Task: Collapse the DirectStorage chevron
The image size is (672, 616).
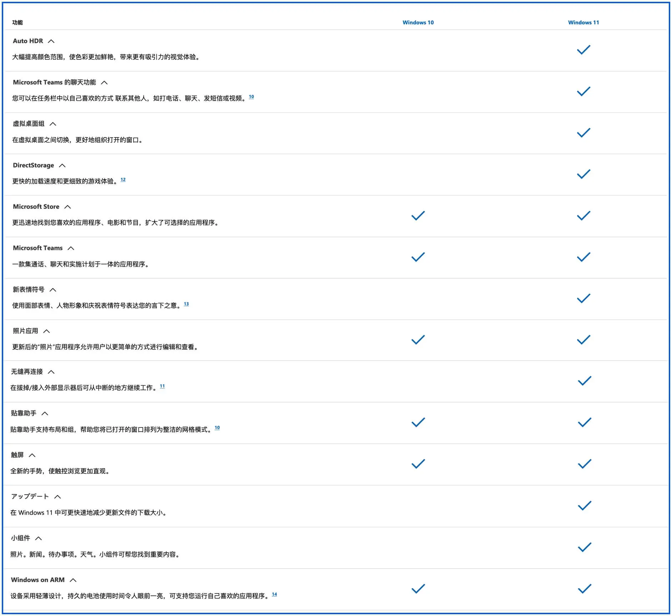Action: point(62,165)
